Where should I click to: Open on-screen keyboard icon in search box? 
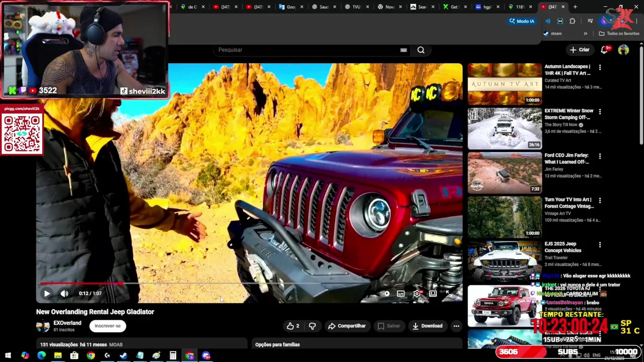[404, 50]
